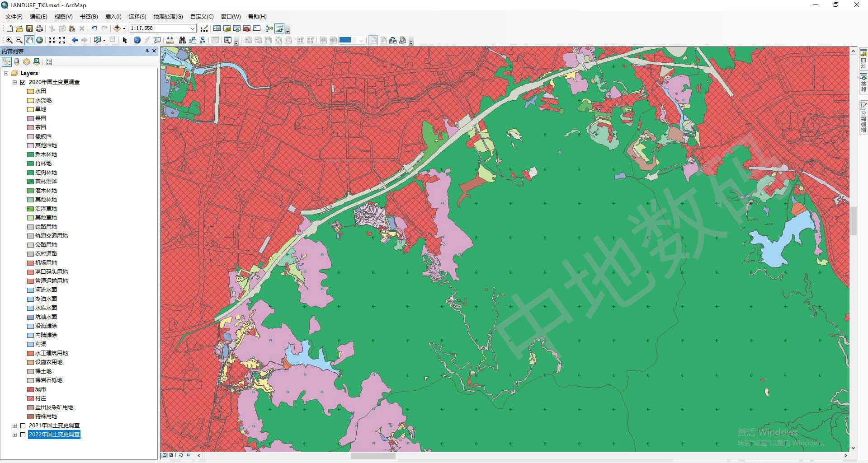The image size is (868, 463).
Task: Activate the Pan hand tool
Action: [x=29, y=40]
